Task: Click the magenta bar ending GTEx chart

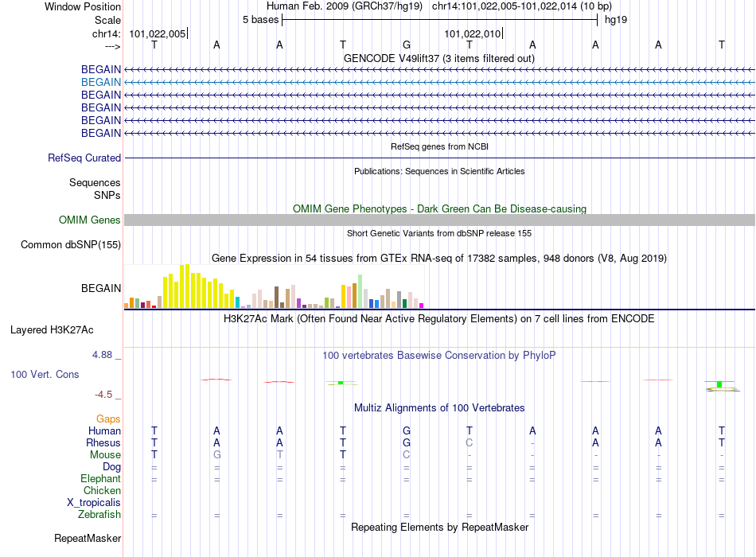Action: click(422, 306)
